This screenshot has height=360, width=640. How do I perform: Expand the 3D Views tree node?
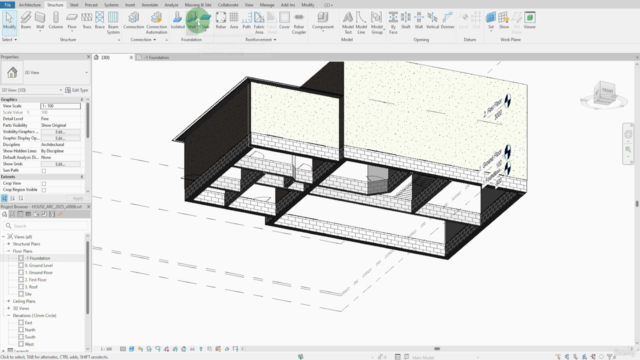(x=9, y=309)
